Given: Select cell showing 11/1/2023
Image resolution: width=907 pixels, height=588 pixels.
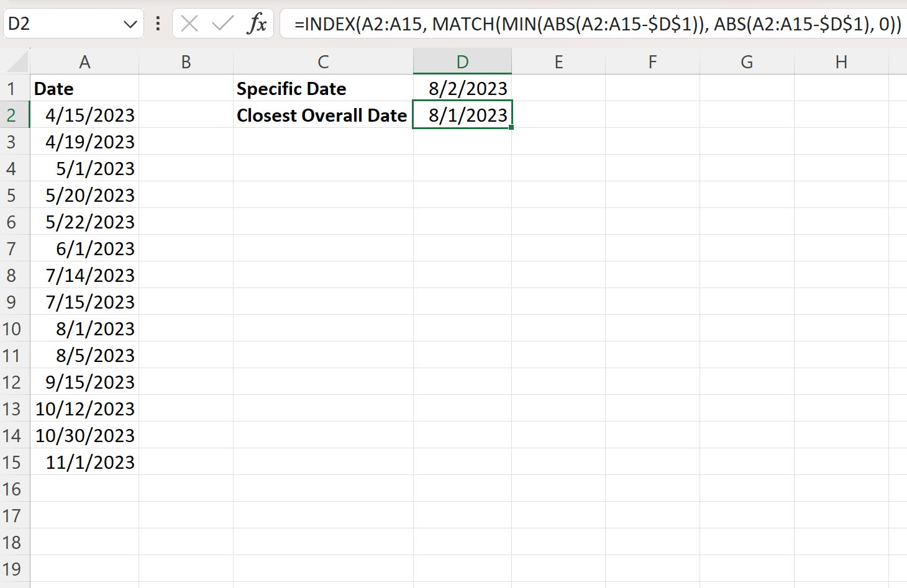Looking at the screenshot, I should pos(84,462).
